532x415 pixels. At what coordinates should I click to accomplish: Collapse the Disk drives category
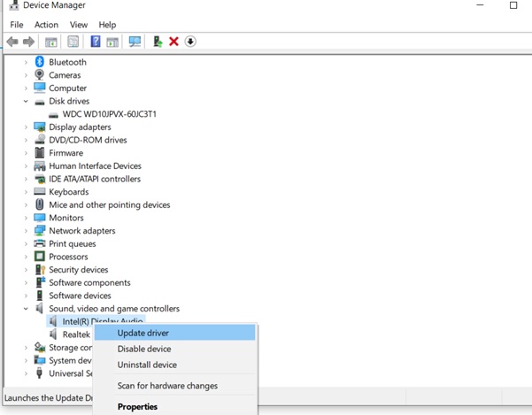click(27, 101)
